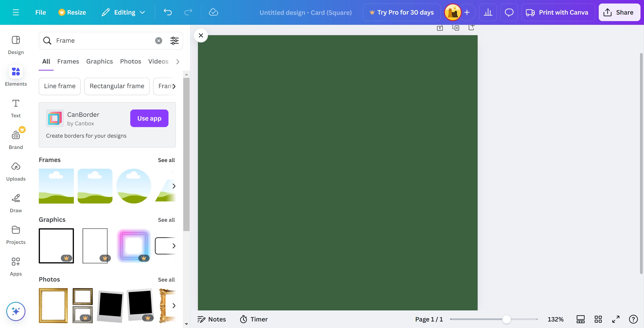The image size is (644, 328).
Task: Show more Frames with the arrow
Action: coord(174,186)
